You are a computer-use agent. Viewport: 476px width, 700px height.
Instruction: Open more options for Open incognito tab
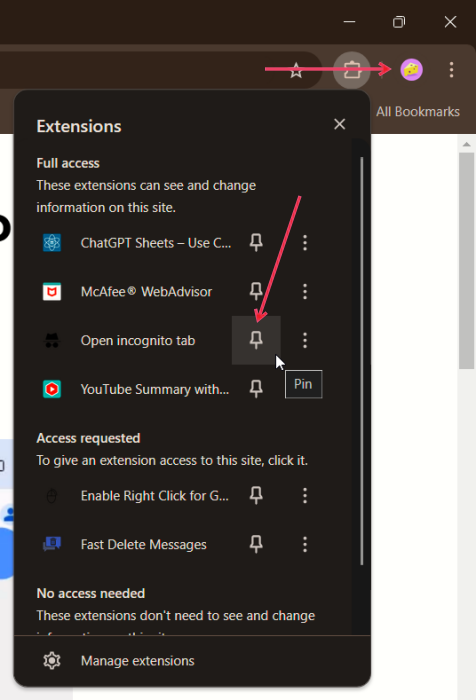(305, 340)
